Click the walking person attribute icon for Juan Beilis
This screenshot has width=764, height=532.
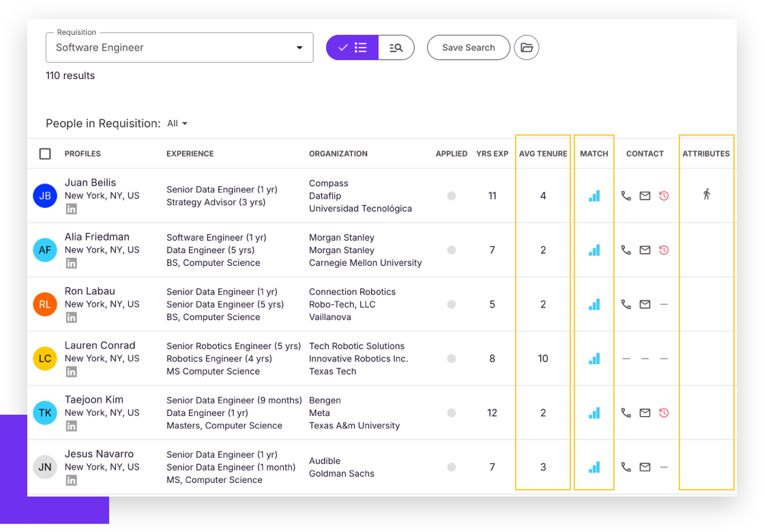click(707, 195)
